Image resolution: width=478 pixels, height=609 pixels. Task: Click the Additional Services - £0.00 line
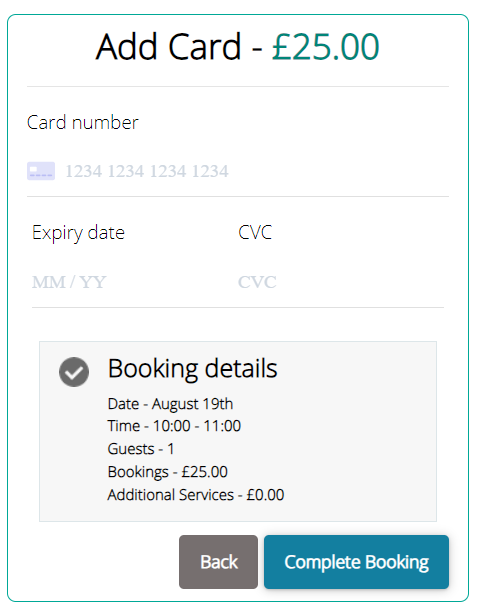(196, 495)
